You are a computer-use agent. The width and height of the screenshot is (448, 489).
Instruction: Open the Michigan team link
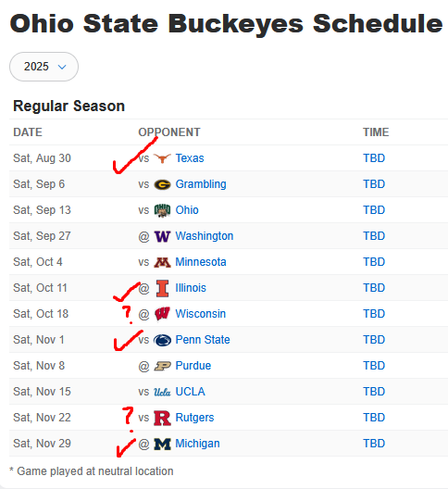point(197,444)
